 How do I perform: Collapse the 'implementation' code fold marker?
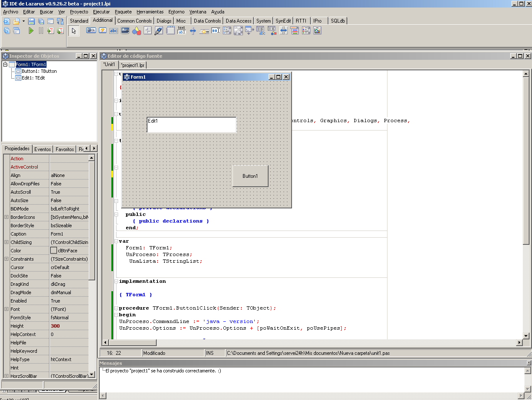(x=116, y=281)
